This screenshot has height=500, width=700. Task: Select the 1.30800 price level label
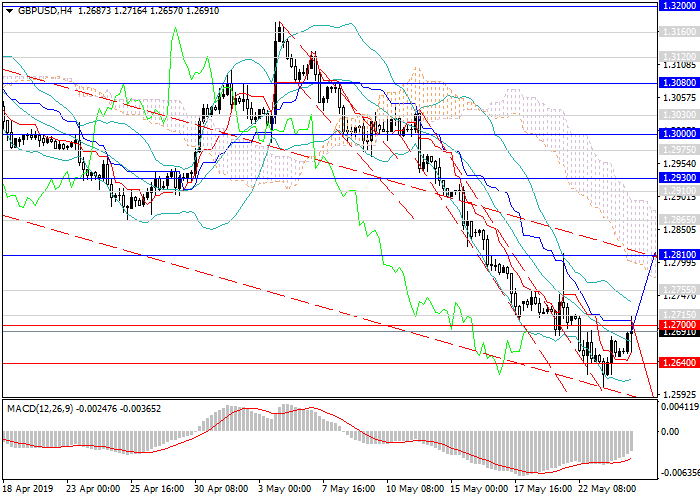coord(677,82)
